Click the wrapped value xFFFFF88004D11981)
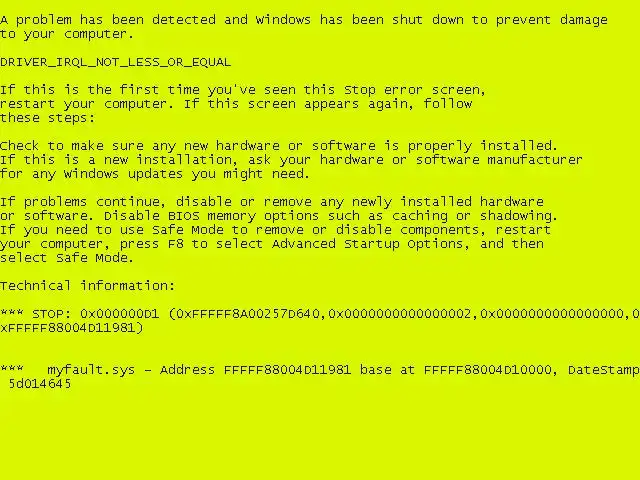Image resolution: width=640 pixels, height=480 pixels. [72, 328]
